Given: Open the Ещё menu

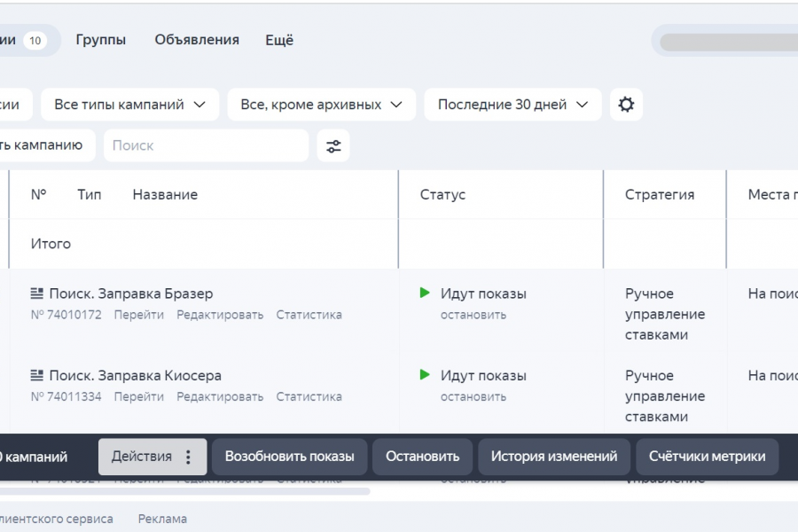Looking at the screenshot, I should coord(279,40).
